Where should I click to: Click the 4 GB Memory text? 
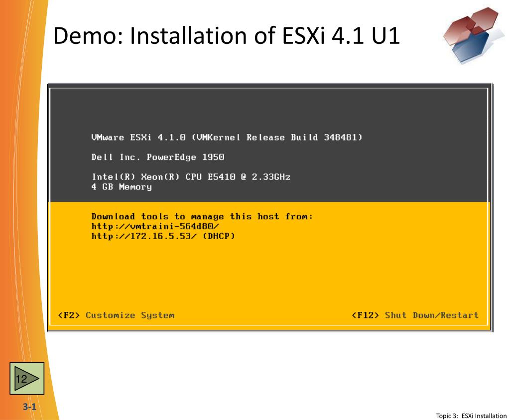(122, 187)
